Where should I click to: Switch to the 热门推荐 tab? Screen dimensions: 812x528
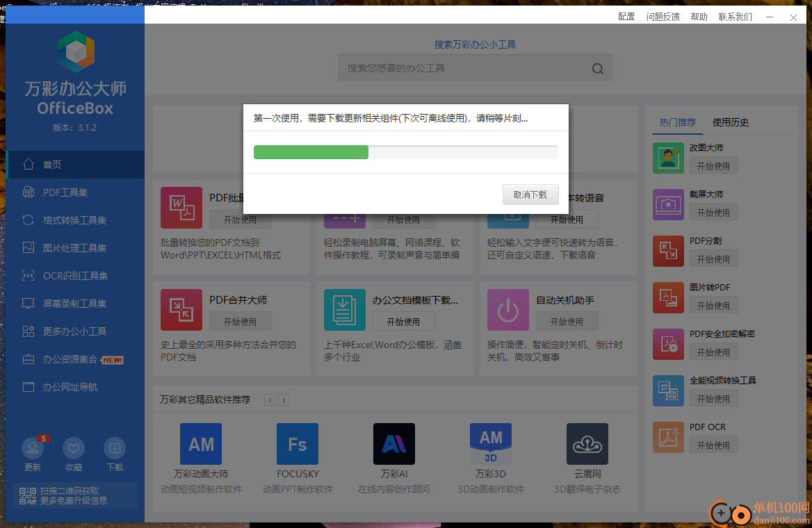tap(677, 122)
